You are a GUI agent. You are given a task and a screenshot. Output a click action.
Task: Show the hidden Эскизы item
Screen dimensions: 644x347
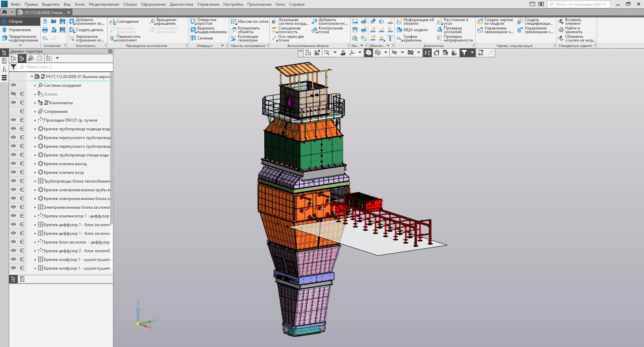[x=13, y=94]
